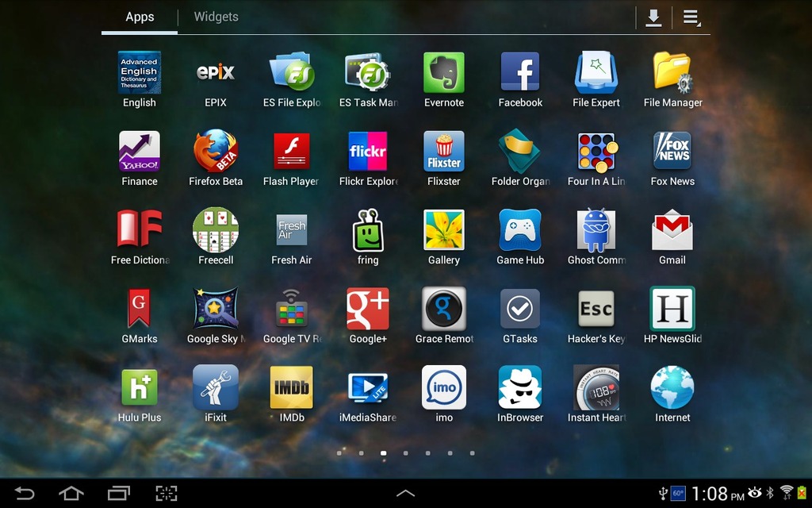
Task: Show recent apps
Action: click(119, 493)
